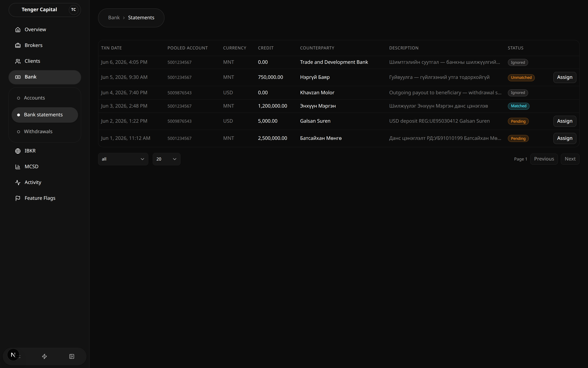Click the Clients people icon
Screen dimensions: 588x368
click(x=18, y=61)
